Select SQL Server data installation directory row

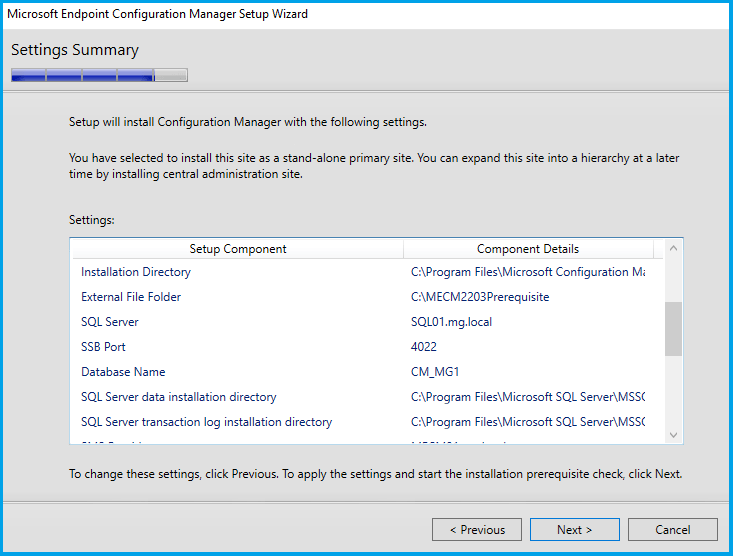click(x=179, y=397)
